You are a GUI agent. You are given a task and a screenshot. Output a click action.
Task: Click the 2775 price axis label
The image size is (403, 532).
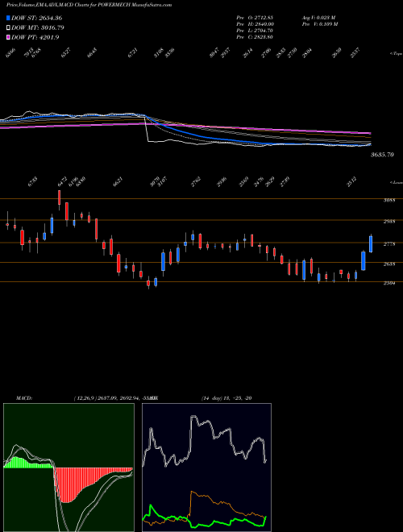tap(388, 244)
